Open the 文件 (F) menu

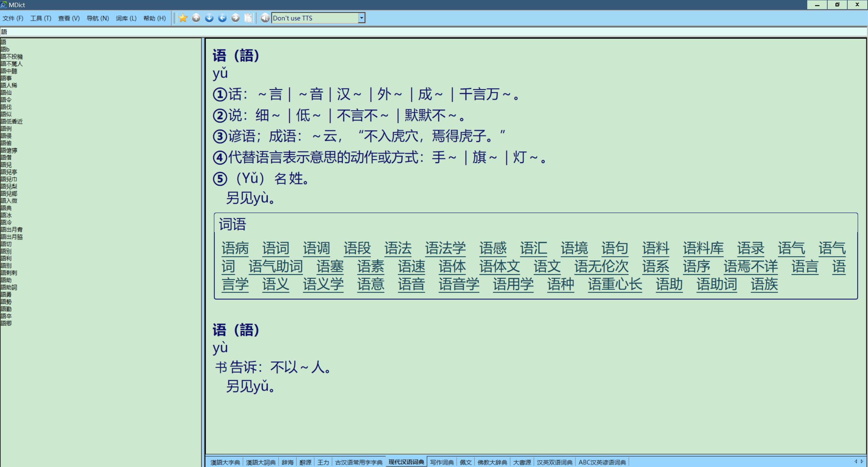pos(13,18)
